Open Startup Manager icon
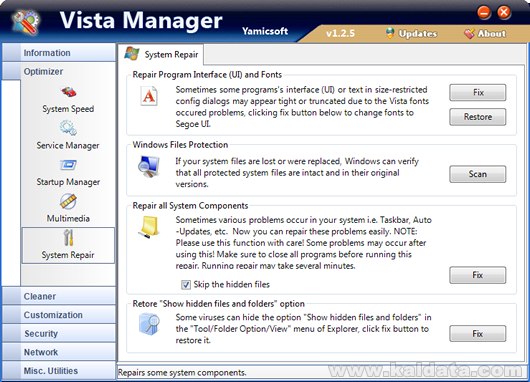Screen dimensions: 530x382 68,165
